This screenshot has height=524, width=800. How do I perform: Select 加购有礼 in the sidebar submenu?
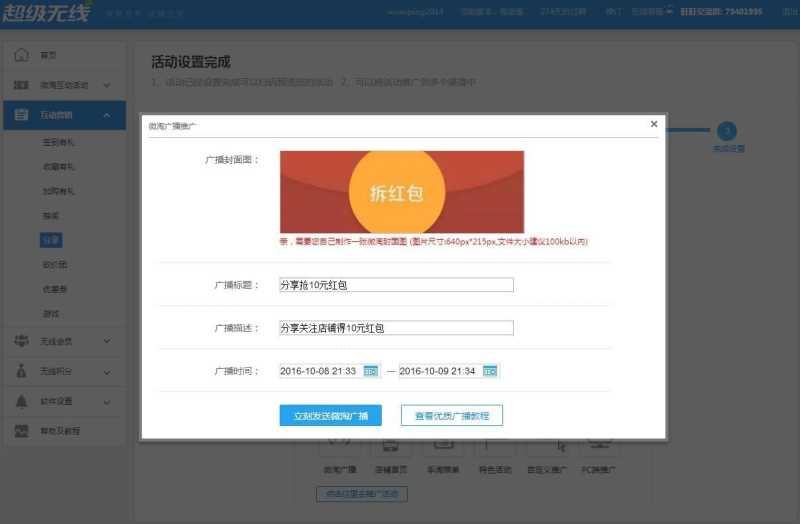click(59, 191)
